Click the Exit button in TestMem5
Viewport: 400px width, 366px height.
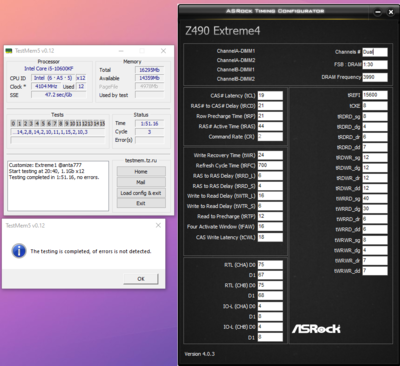coord(141,203)
